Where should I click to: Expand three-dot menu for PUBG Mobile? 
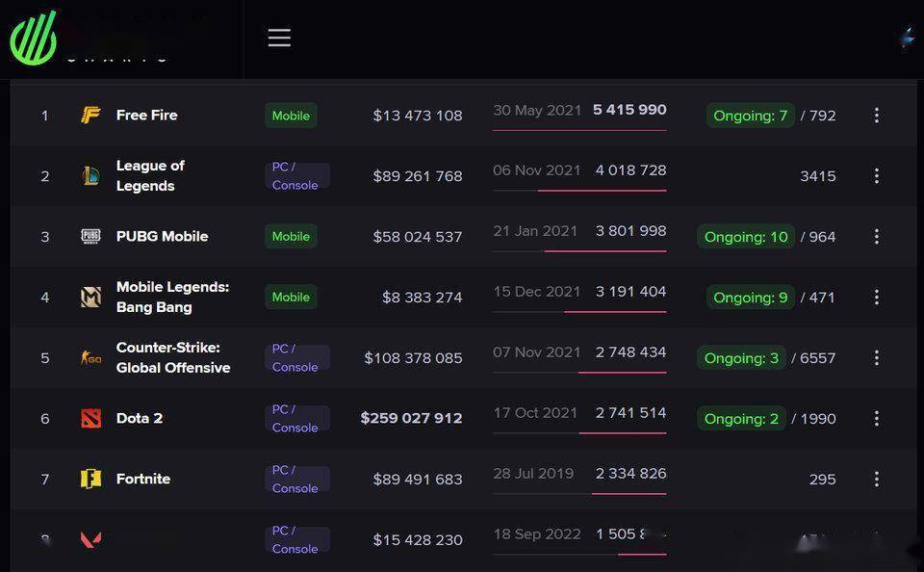(x=876, y=237)
